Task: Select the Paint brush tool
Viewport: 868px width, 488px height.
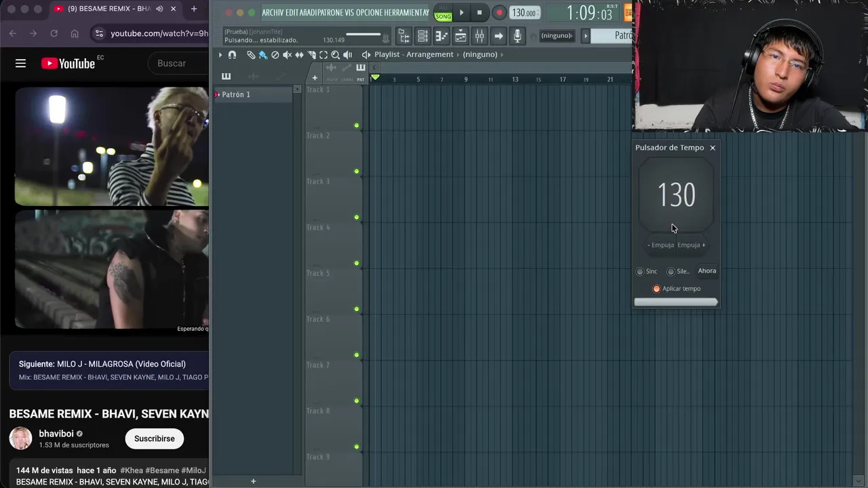Action: click(263, 55)
